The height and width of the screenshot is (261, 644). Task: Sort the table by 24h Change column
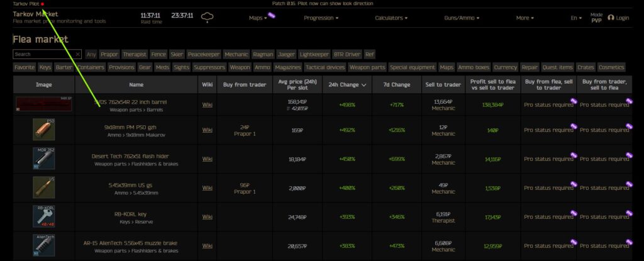[345, 85]
